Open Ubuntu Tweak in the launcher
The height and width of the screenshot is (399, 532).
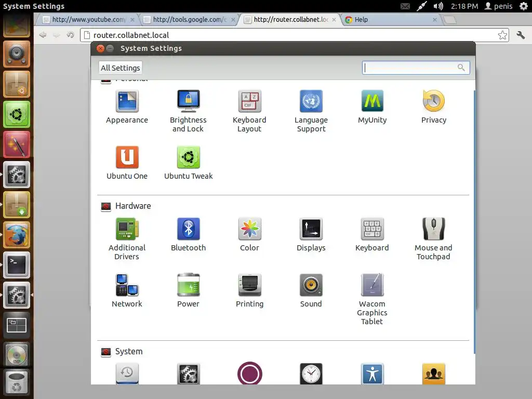click(x=17, y=114)
